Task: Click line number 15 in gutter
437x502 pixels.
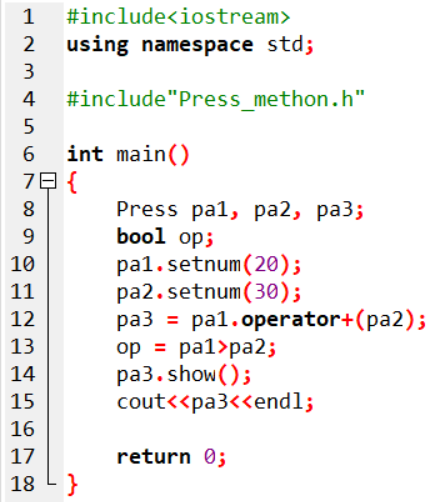Action: pos(23,402)
